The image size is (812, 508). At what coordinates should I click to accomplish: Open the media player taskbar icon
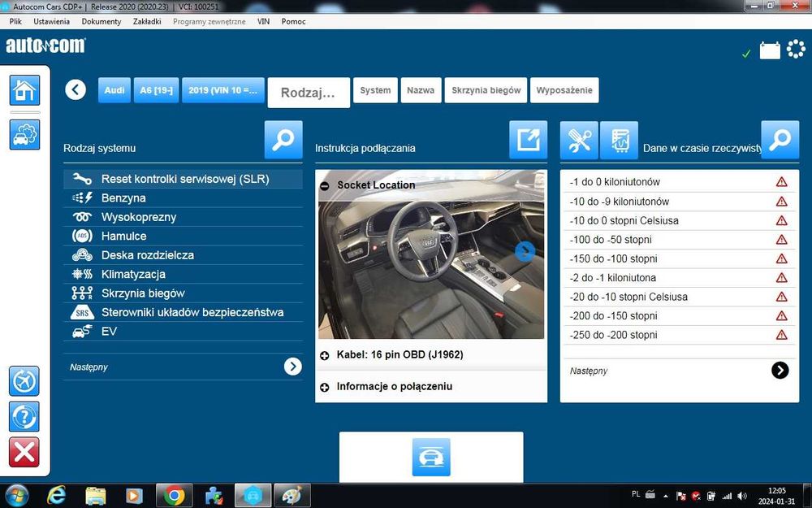[x=134, y=496]
